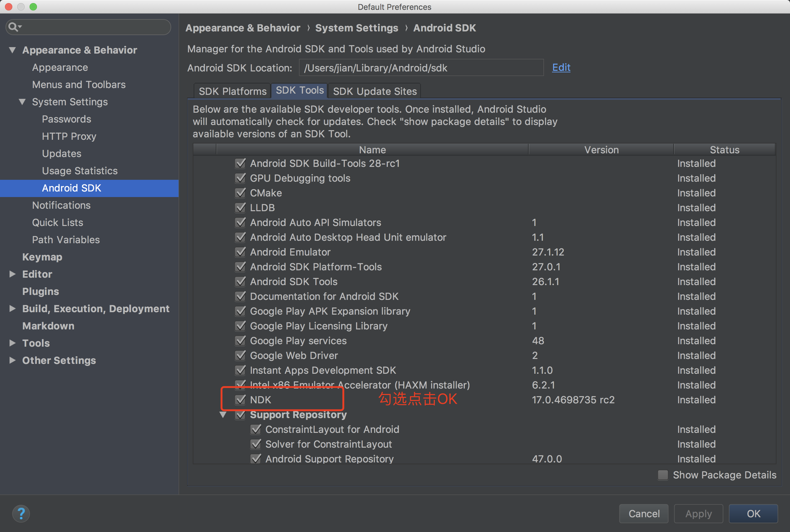The width and height of the screenshot is (790, 532).
Task: Click NDK version 17.0.4698735 rc2
Action: tap(573, 399)
